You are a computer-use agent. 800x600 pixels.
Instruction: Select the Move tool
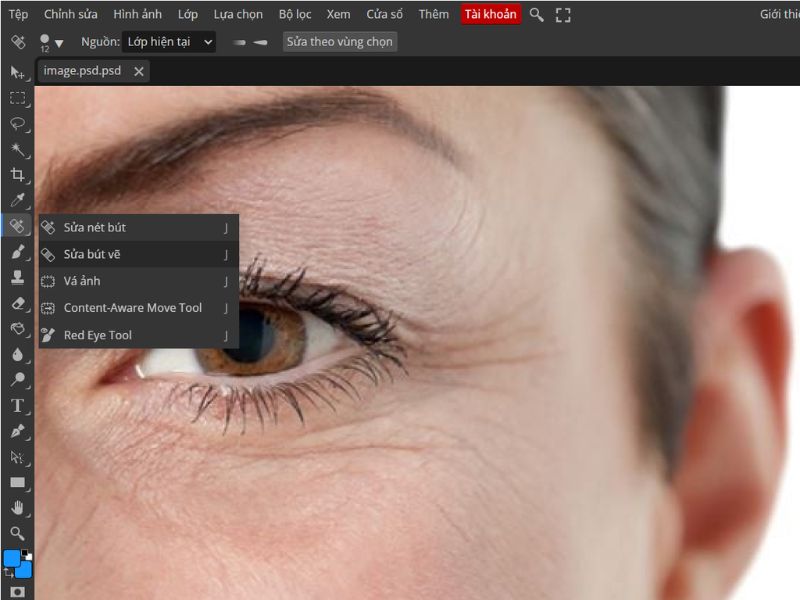(17, 73)
